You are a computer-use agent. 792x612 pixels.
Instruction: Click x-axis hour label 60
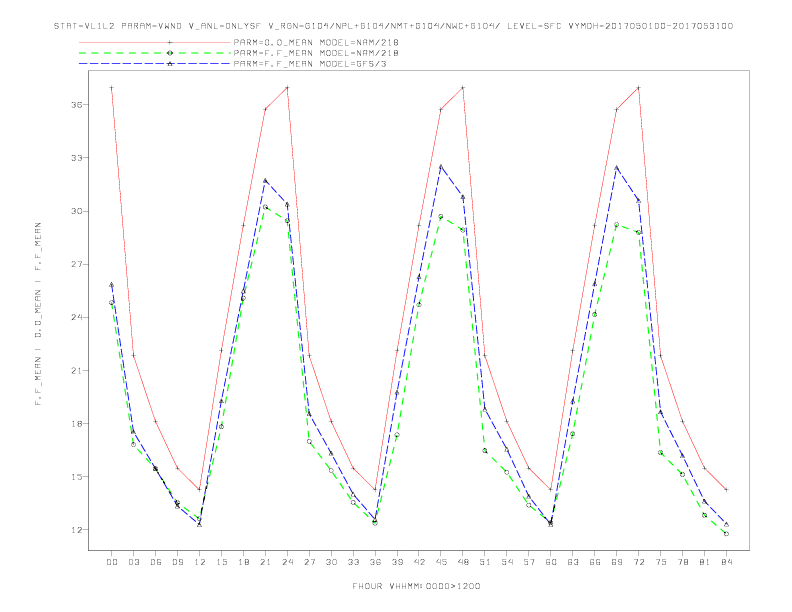(x=551, y=562)
